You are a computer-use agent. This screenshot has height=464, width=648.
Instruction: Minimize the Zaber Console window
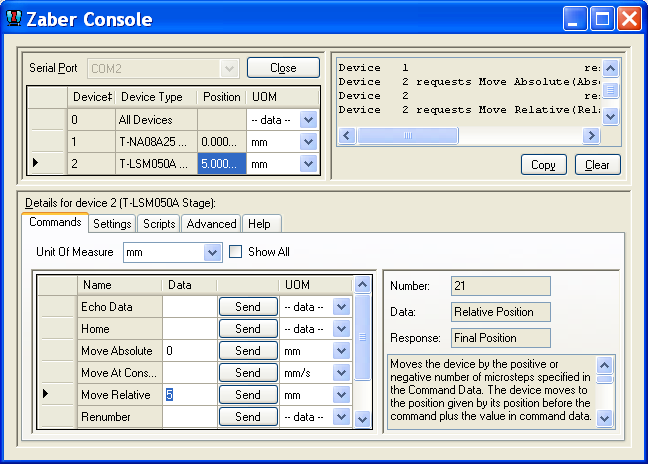coord(575,19)
